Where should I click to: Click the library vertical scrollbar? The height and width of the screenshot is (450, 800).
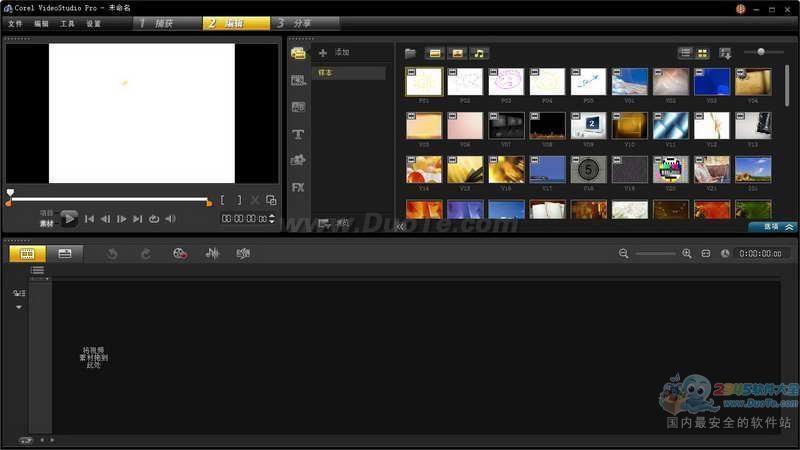point(787,85)
